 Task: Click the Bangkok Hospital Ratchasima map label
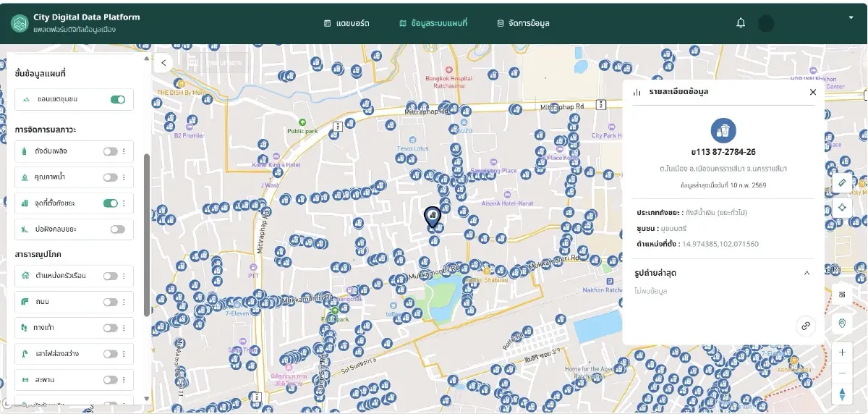pyautogui.click(x=448, y=81)
